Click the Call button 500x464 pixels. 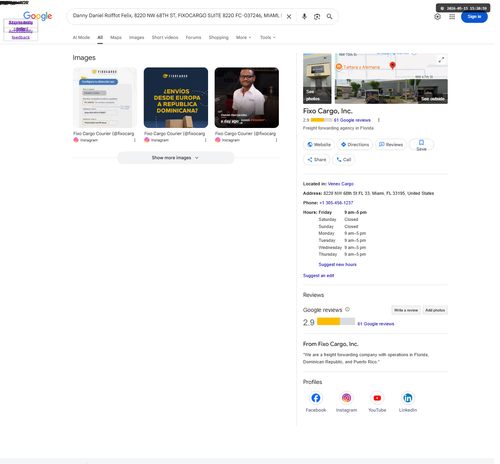pos(344,160)
